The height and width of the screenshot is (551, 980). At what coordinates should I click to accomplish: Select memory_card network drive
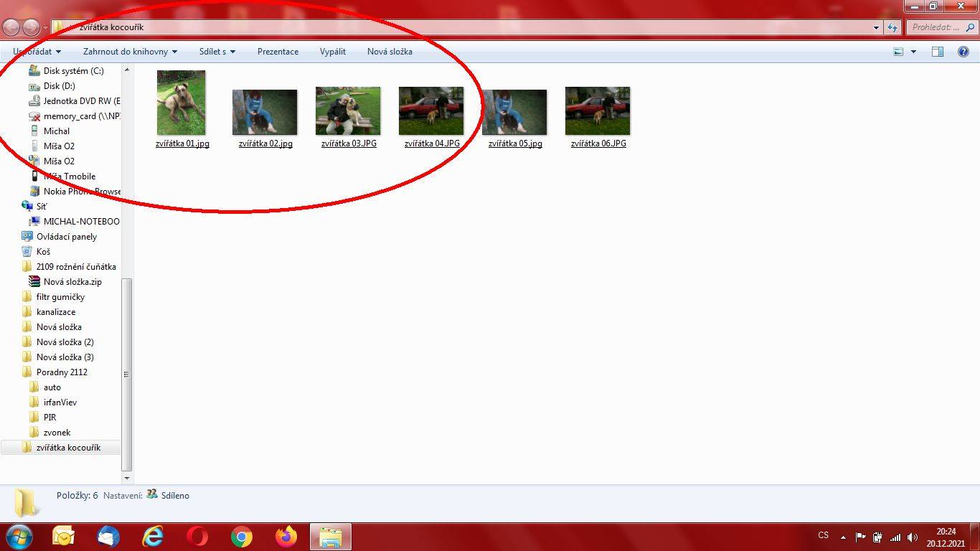click(x=75, y=116)
